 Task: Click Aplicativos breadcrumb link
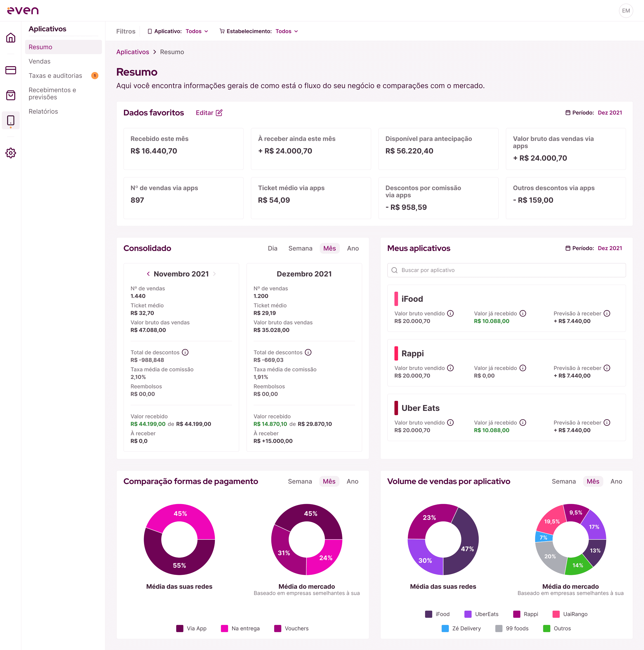132,52
